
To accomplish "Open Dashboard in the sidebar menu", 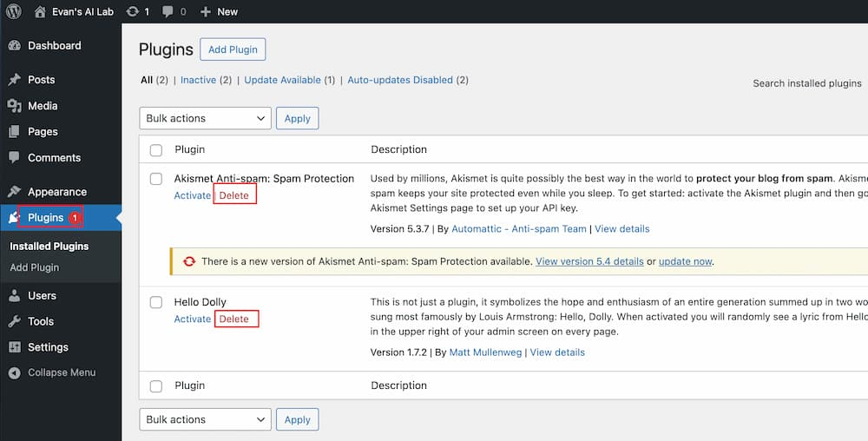I will click(x=54, y=46).
